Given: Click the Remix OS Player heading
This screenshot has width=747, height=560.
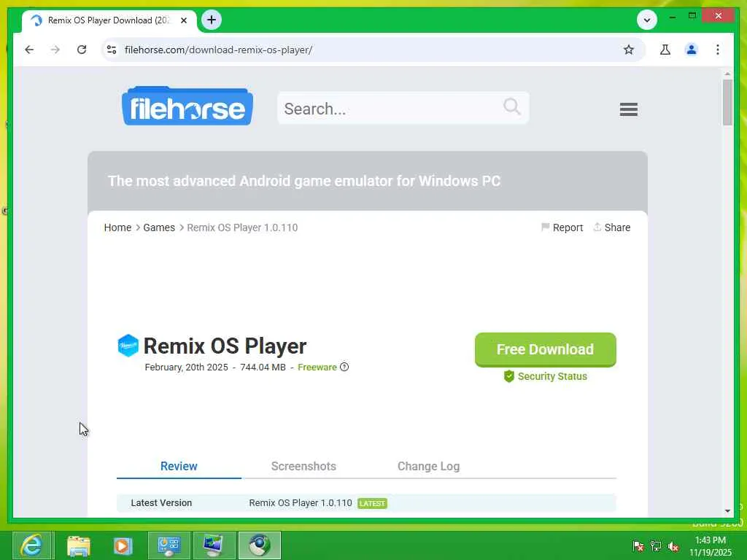Looking at the screenshot, I should coord(225,346).
